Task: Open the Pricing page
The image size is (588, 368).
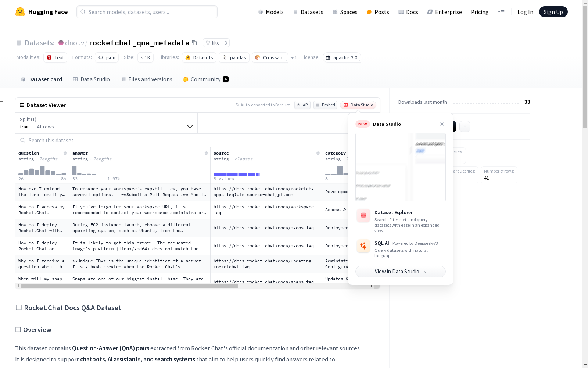Action: coord(480,12)
